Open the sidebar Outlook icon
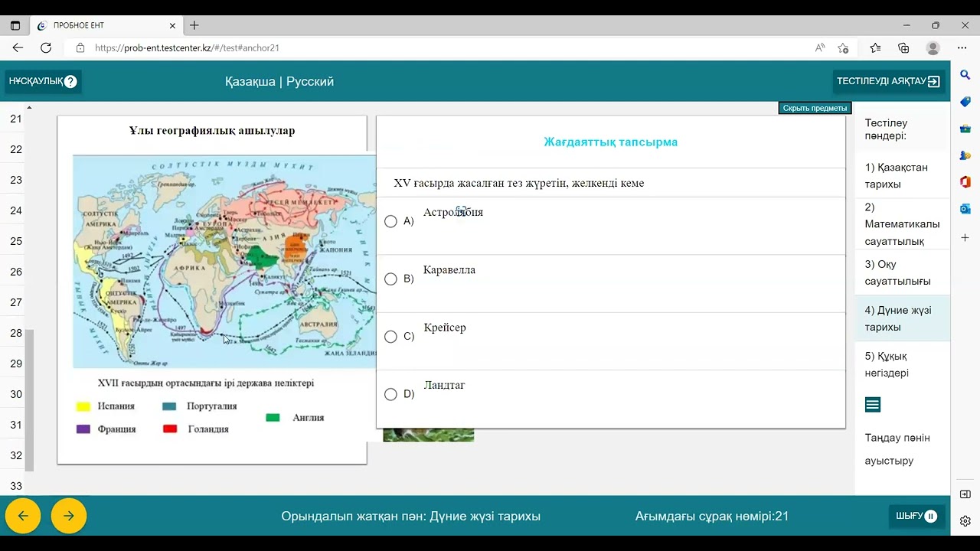980x551 pixels. pyautogui.click(x=965, y=208)
